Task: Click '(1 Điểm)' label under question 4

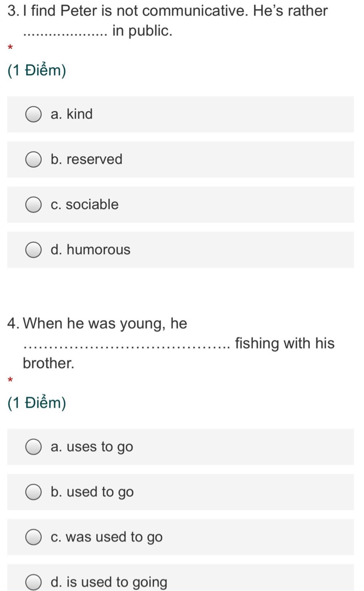Action: [x=37, y=403]
